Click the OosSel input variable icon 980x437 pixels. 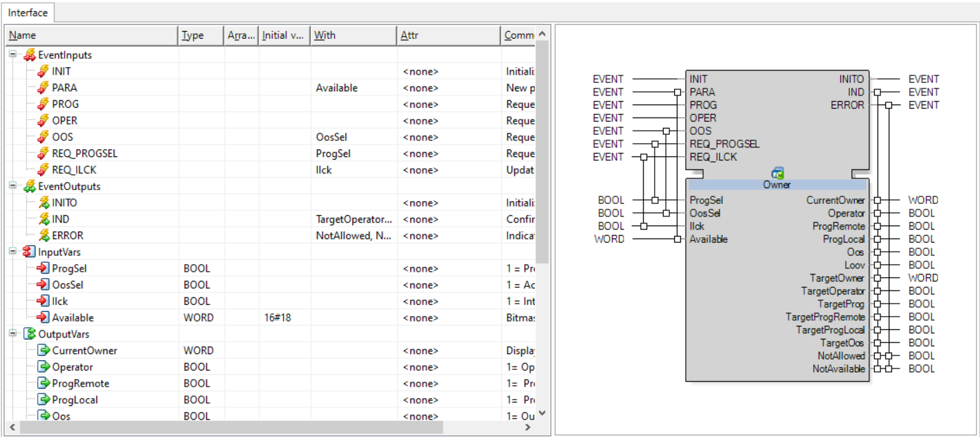pyautogui.click(x=44, y=285)
